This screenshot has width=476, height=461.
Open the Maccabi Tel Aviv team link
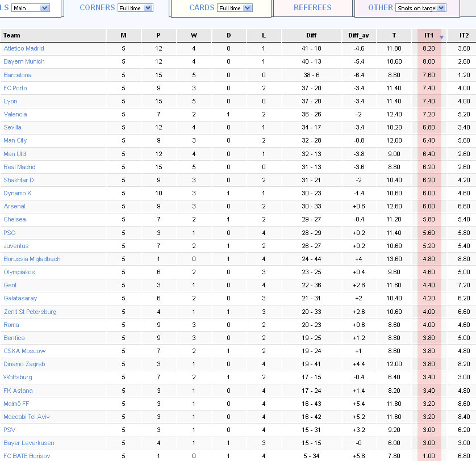coord(26,417)
